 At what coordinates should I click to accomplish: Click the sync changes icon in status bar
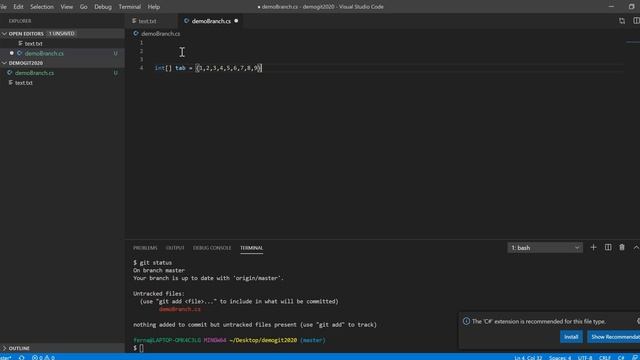(x=22, y=357)
